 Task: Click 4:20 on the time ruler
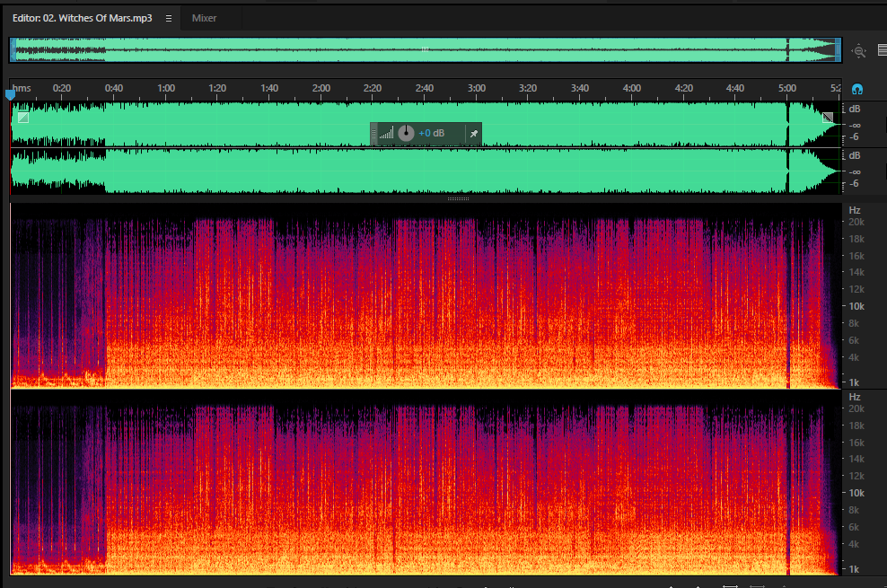click(x=684, y=88)
